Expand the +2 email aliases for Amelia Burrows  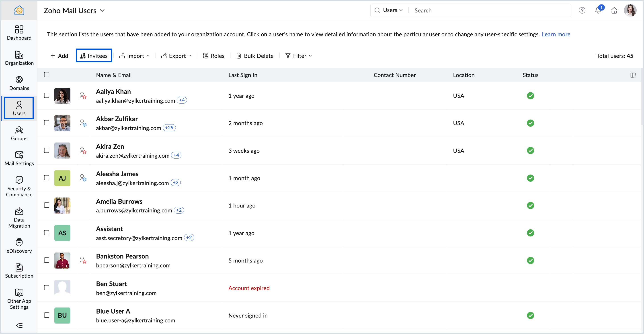179,210
